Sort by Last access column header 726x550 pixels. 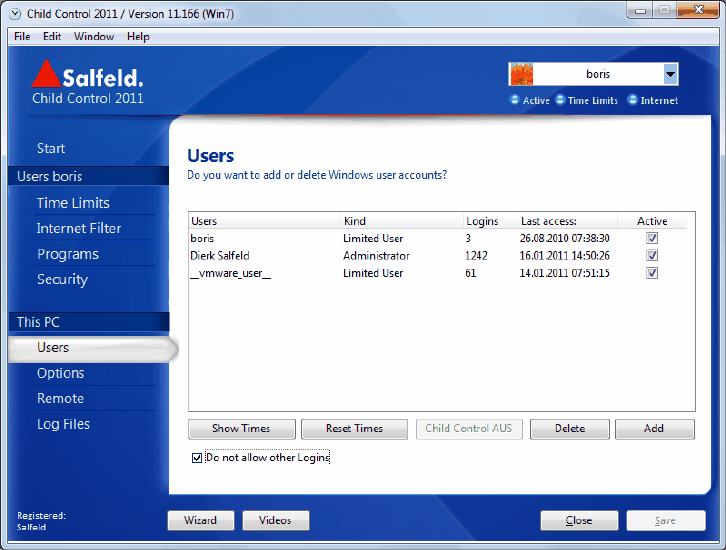567,221
